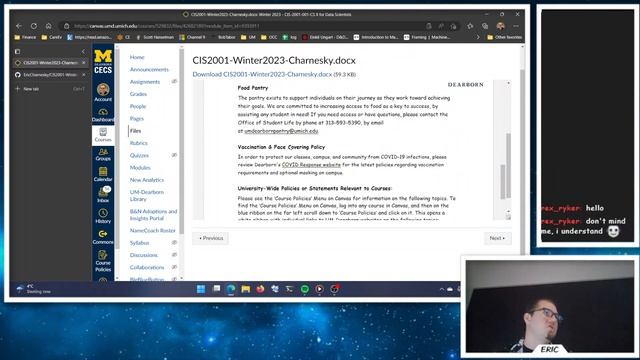640x360 pixels.
Task: Go to Next module item
Action: (498, 238)
